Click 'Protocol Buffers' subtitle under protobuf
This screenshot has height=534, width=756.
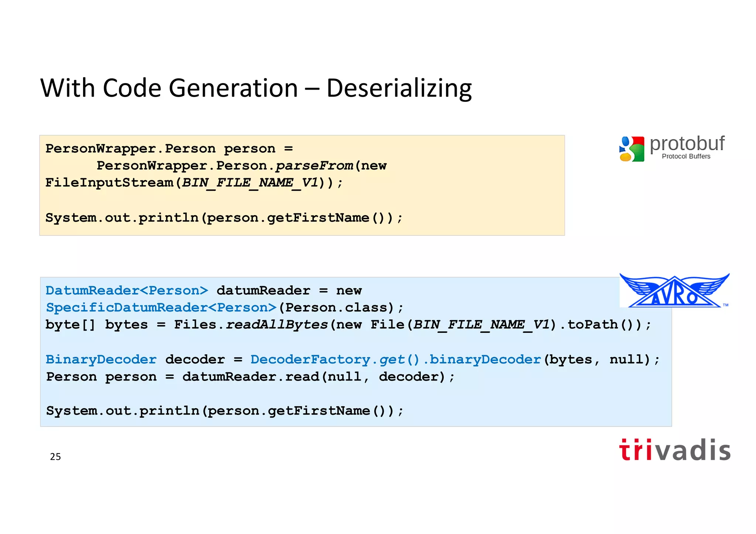click(x=686, y=156)
